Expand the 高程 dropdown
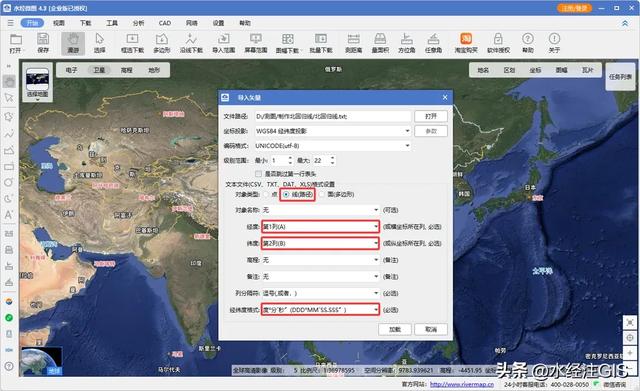 320,260
